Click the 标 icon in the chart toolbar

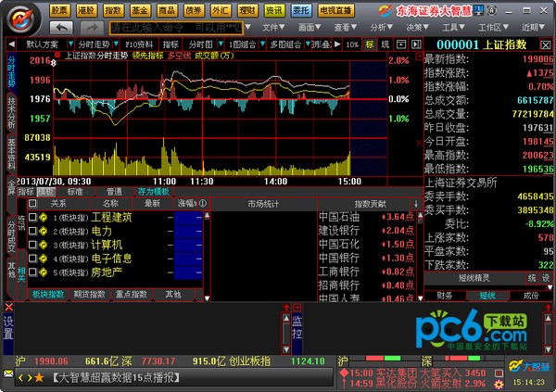click(370, 44)
